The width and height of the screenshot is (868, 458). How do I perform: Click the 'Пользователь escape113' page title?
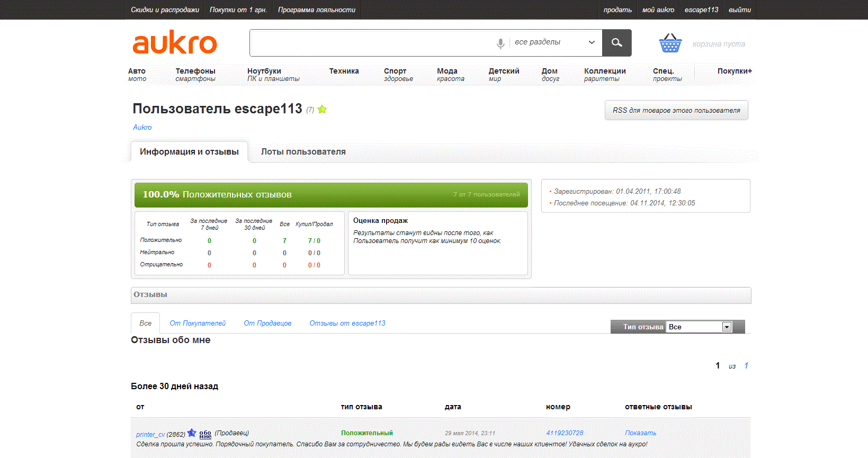coord(217,109)
